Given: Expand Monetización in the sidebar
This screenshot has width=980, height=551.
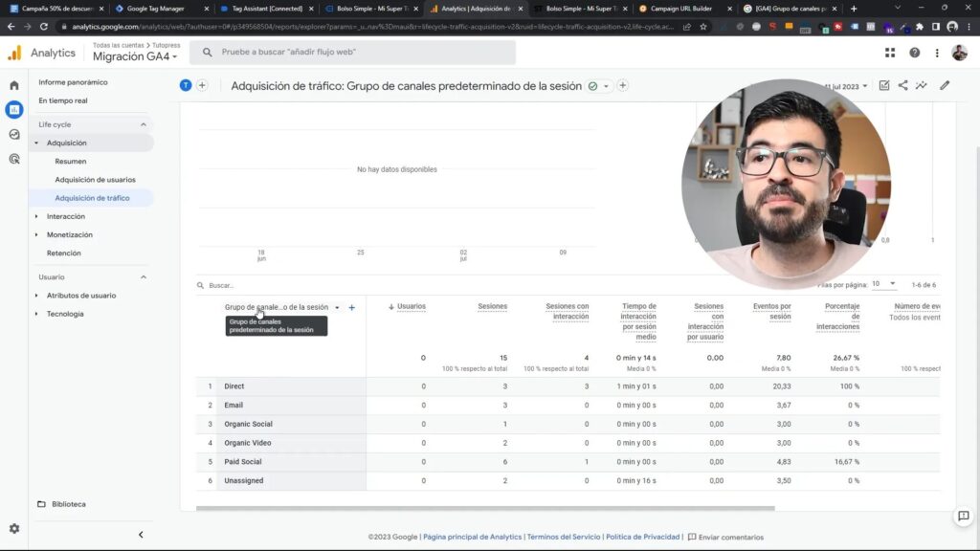Looking at the screenshot, I should 36,235.
